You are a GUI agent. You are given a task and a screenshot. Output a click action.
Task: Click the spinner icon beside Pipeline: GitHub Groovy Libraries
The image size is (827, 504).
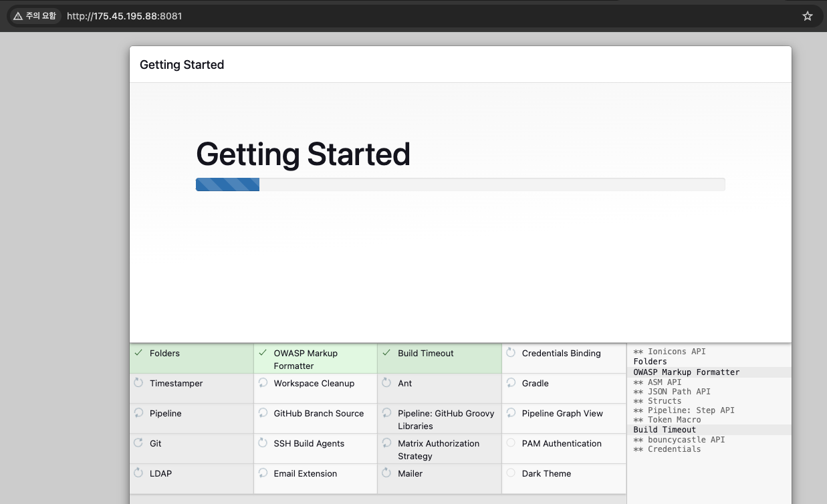point(386,412)
